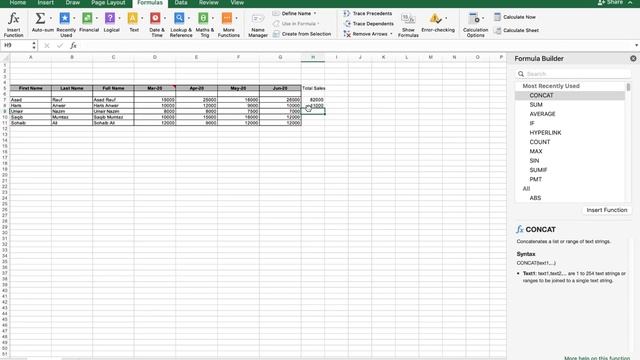Screen dimensions: 640x360
Task: Click Calculate Now
Action: [519, 17]
